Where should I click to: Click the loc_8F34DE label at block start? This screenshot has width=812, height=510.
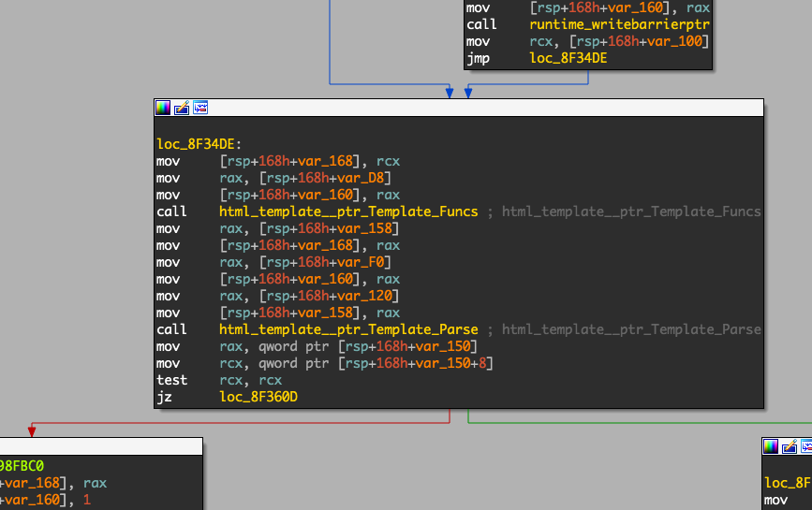(199, 144)
